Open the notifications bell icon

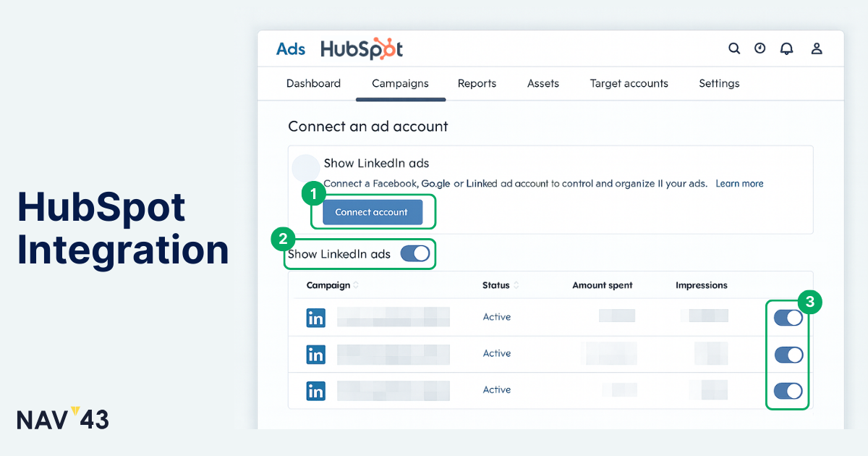(786, 48)
